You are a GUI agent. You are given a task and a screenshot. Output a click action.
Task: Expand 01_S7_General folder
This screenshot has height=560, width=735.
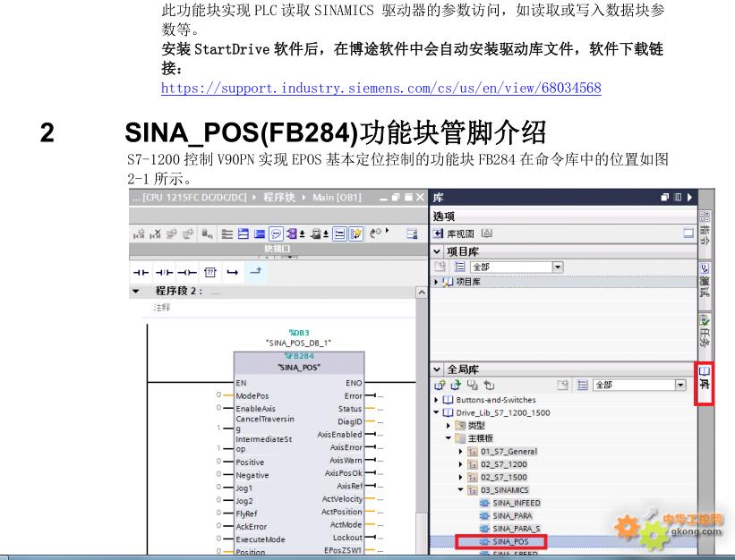[460, 452]
